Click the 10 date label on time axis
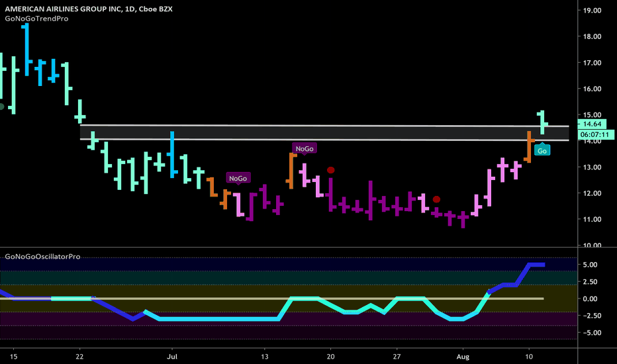This screenshot has height=364, width=617. [529, 357]
